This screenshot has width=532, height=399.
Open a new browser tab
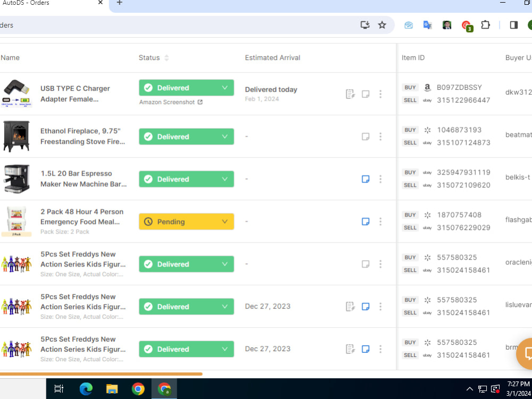[119, 3]
